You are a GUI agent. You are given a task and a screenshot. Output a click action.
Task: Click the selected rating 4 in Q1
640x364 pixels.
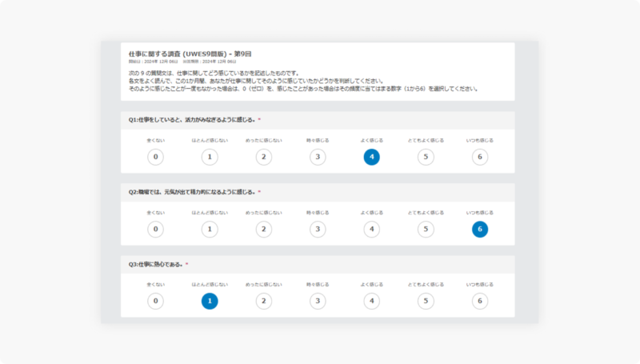coord(371,157)
